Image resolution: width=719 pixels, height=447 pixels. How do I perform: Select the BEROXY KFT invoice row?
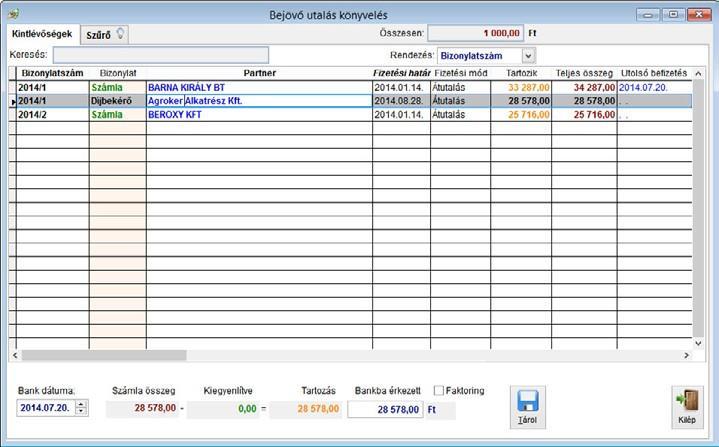[350, 115]
